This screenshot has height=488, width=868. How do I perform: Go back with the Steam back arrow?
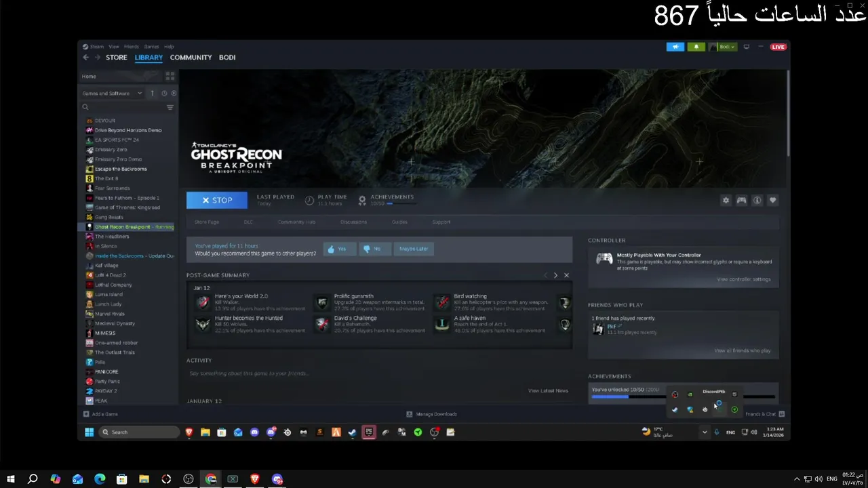(x=85, y=58)
